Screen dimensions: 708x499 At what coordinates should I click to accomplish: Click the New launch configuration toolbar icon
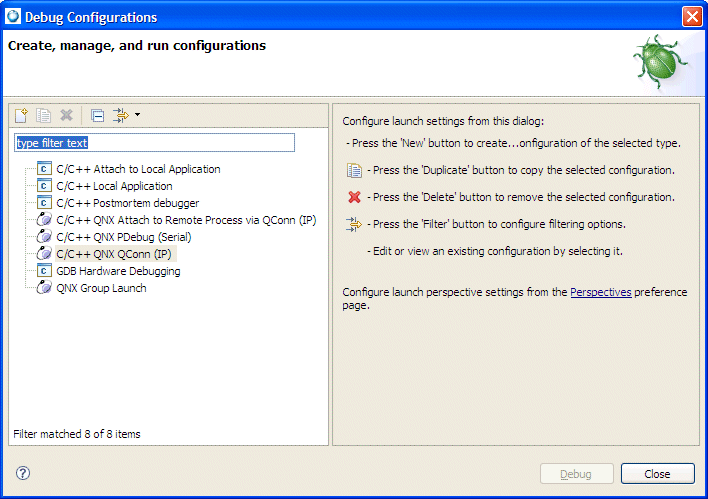tap(21, 115)
